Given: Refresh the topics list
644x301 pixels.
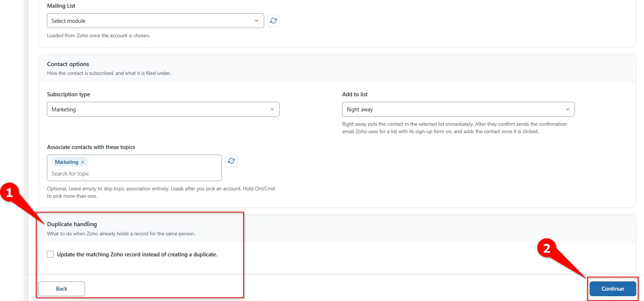Looking at the screenshot, I should tap(231, 161).
